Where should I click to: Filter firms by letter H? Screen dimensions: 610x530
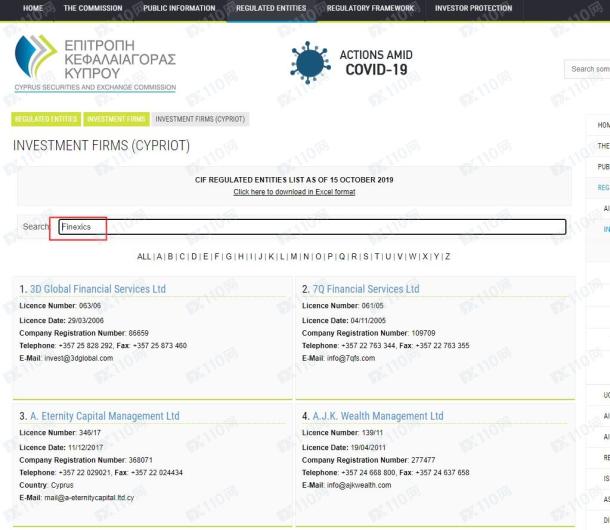click(x=241, y=256)
